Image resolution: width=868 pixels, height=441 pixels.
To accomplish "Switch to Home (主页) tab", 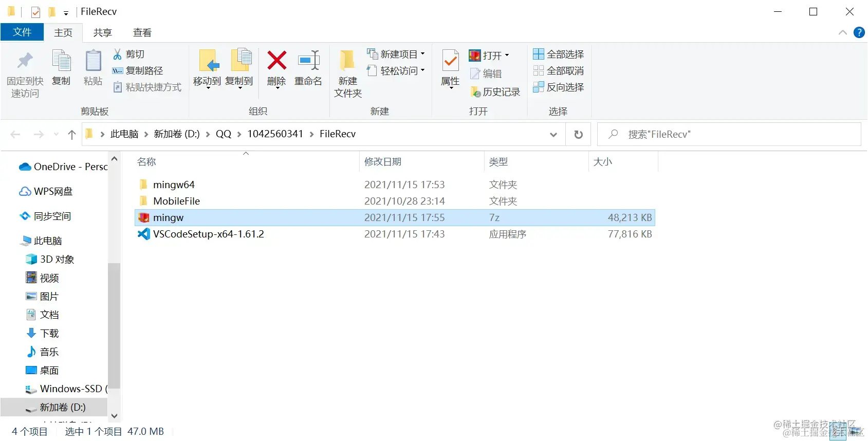I will click(x=63, y=32).
